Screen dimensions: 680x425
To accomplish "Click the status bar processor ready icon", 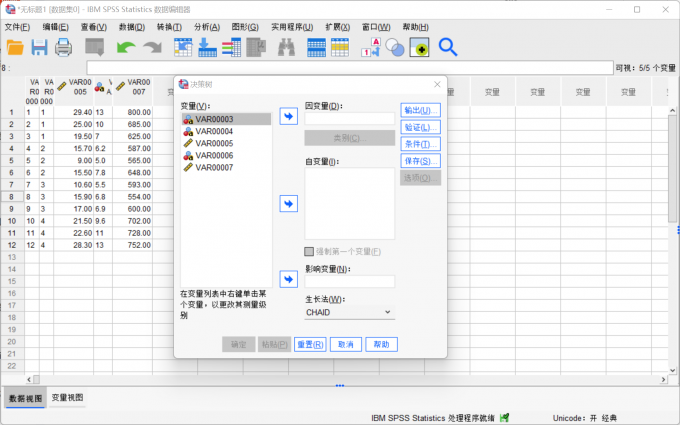I will pos(504,418).
